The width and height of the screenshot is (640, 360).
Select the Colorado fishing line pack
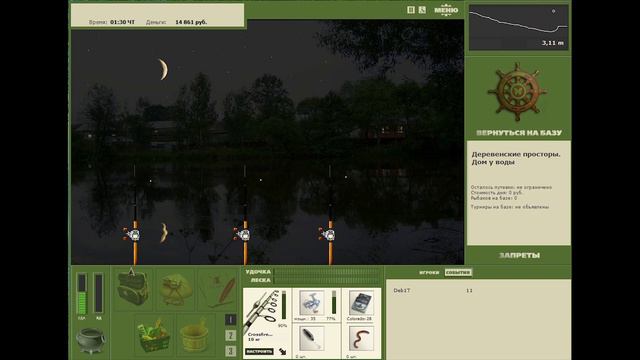(x=361, y=303)
